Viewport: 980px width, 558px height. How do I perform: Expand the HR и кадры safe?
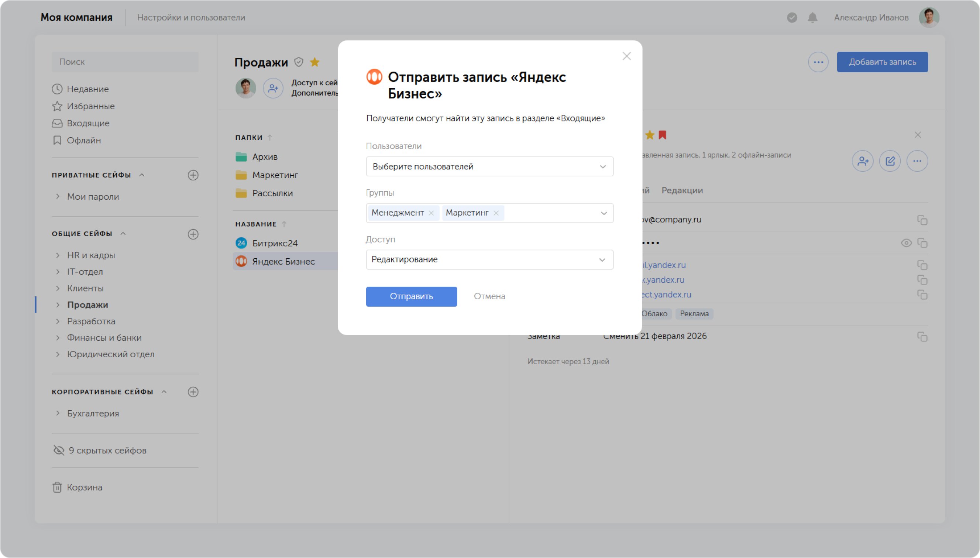pos(58,255)
